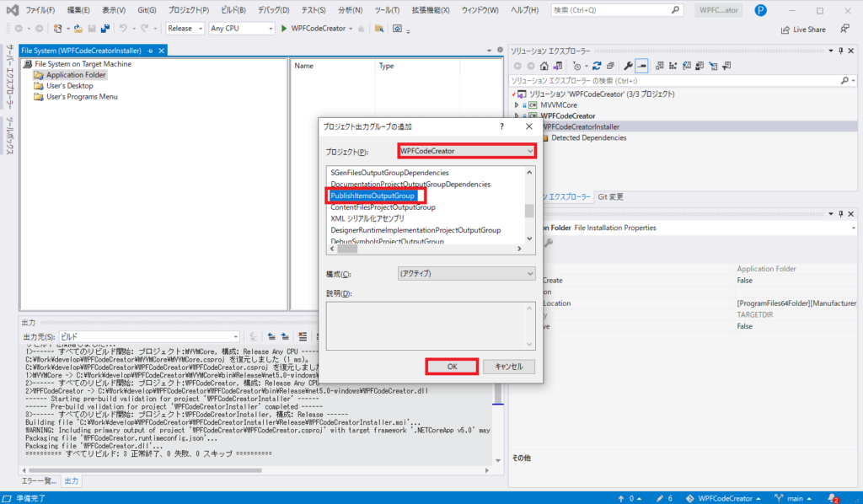
Task: Open the 出力元 output source dropdown
Action: tap(149, 337)
